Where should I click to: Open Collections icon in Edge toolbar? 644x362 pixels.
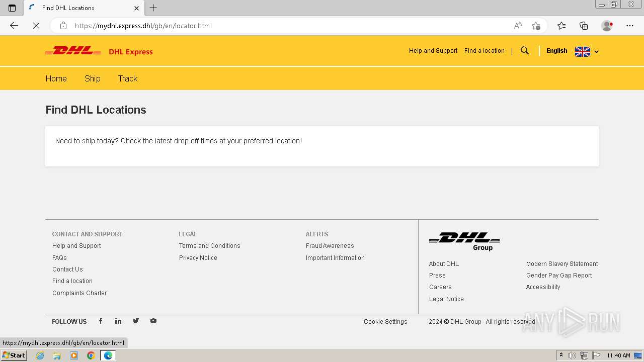tap(584, 26)
